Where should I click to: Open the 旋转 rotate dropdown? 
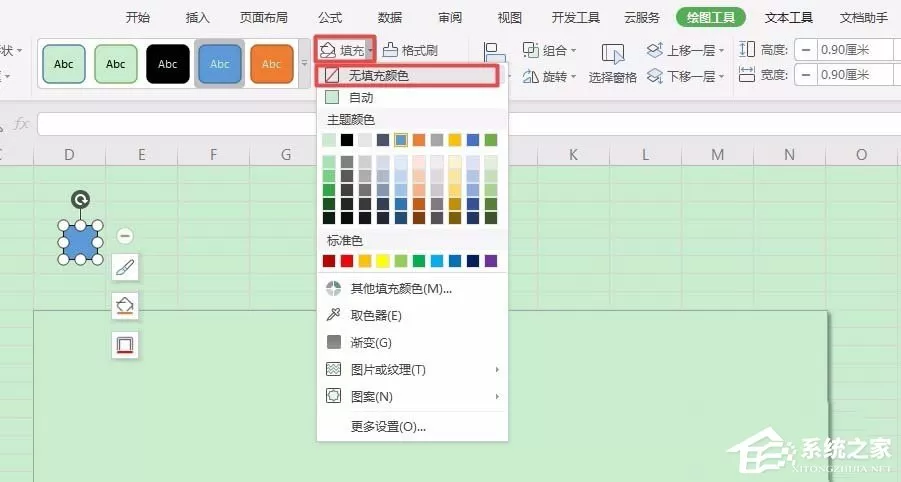(549, 76)
